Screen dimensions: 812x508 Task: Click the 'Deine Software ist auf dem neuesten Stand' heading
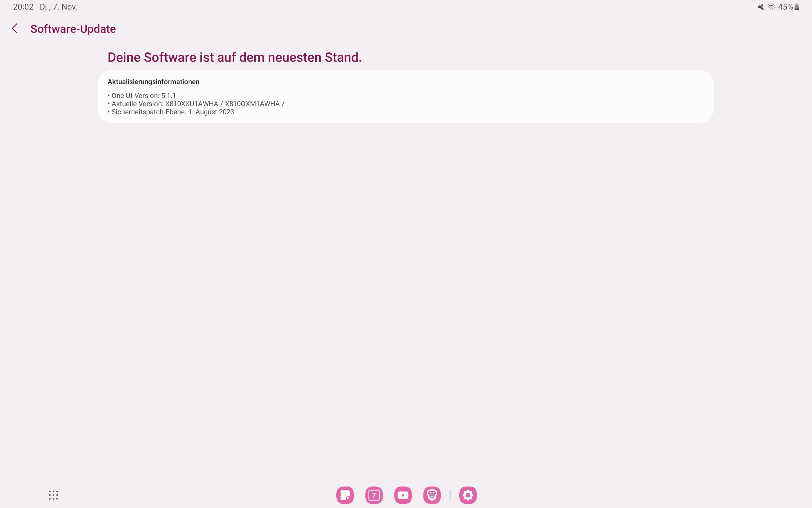point(235,57)
